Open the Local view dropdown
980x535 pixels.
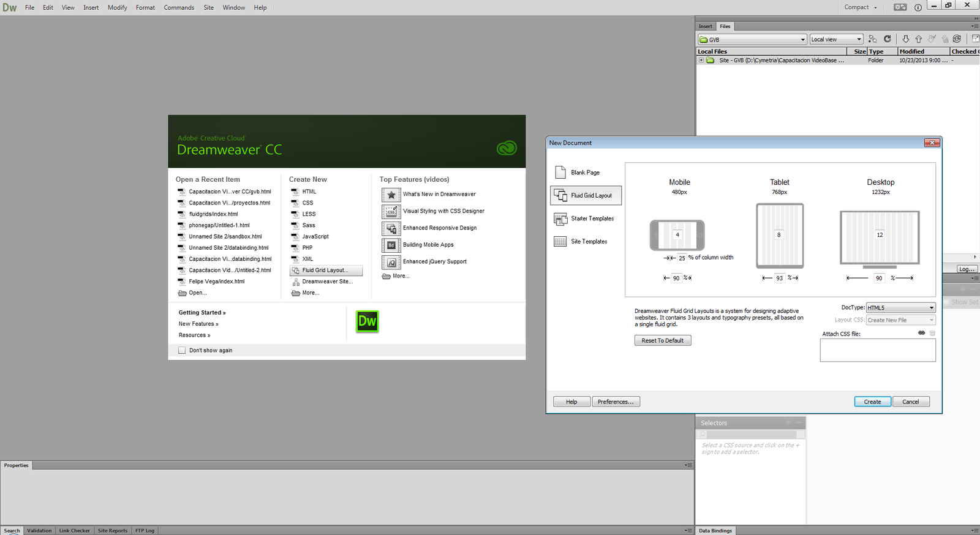(836, 39)
